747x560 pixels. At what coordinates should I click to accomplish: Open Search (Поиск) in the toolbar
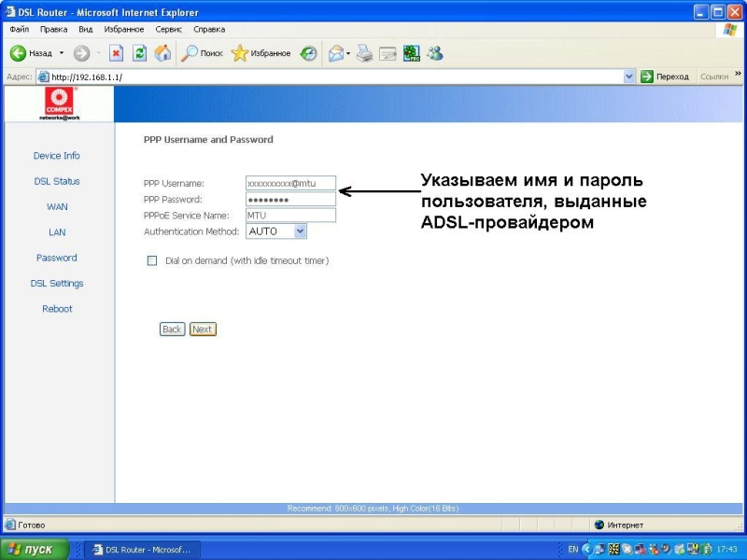(x=202, y=53)
